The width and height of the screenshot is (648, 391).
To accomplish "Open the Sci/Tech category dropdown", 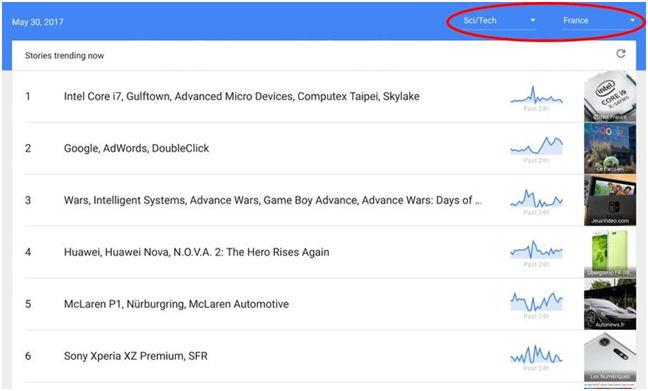I will click(499, 21).
